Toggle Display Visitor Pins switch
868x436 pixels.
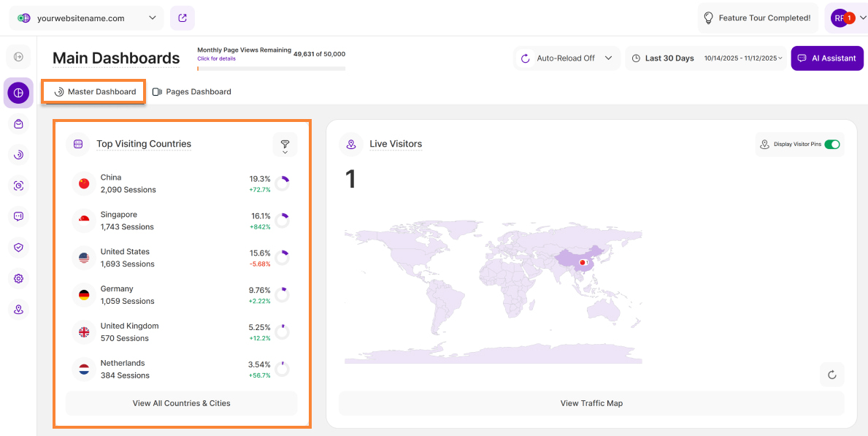click(x=831, y=145)
